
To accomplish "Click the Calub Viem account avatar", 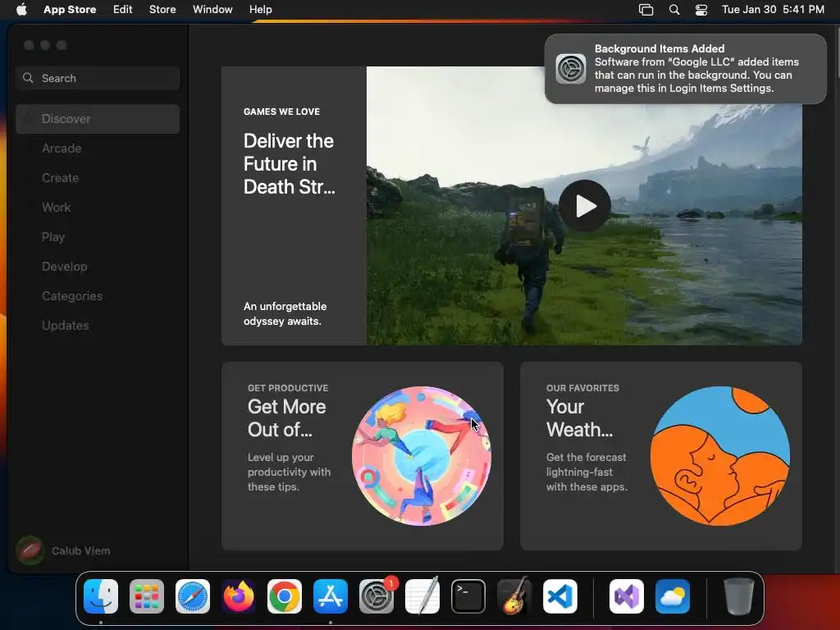I will click(30, 550).
